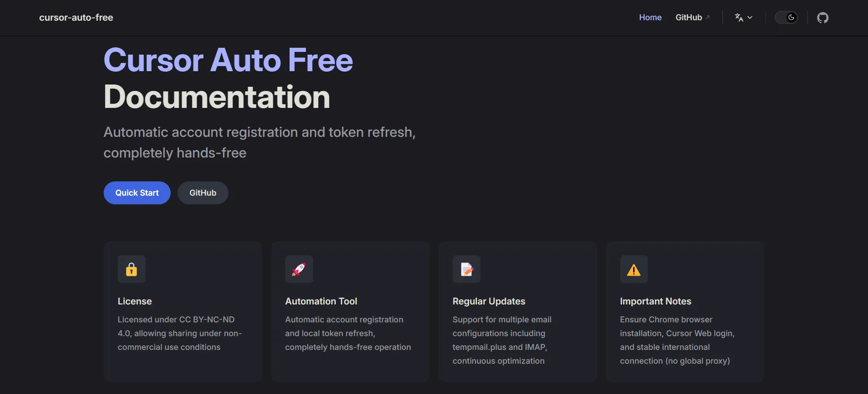Open the License feature card title
This screenshot has height=394, width=868.
134,301
